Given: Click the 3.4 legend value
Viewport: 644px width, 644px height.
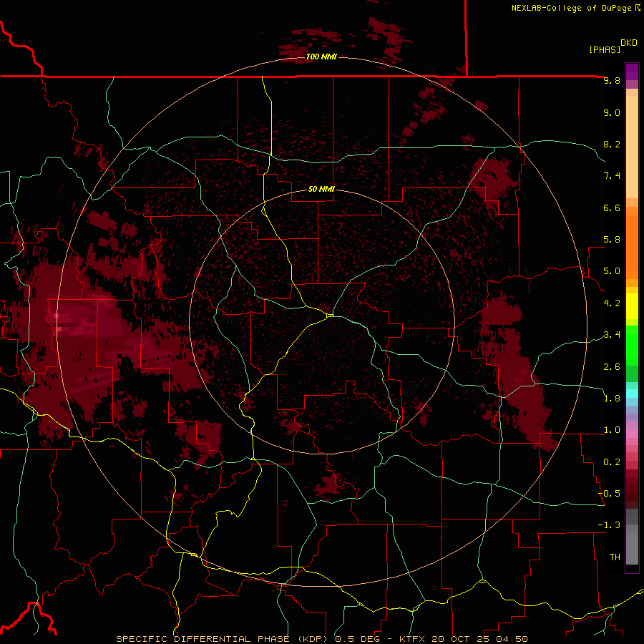Looking at the screenshot, I should pos(612,335).
